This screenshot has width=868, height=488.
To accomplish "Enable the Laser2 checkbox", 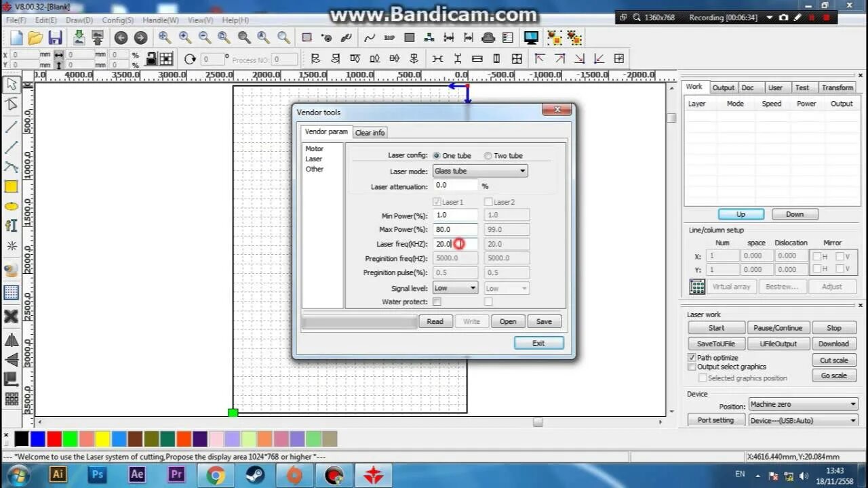I will 488,201.
